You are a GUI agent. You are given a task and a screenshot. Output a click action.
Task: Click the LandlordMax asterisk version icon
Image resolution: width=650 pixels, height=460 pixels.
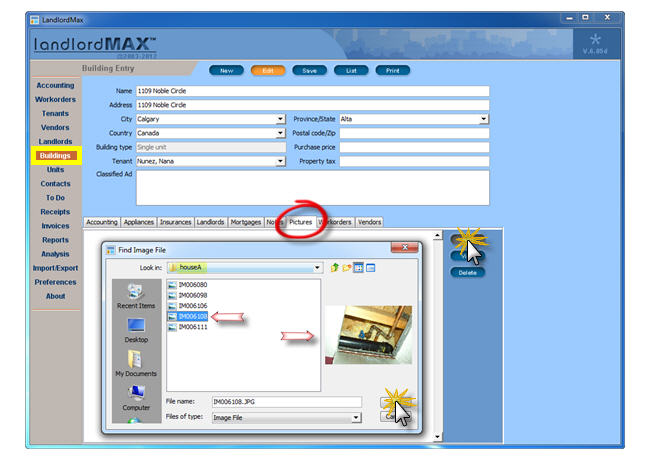pyautogui.click(x=595, y=40)
